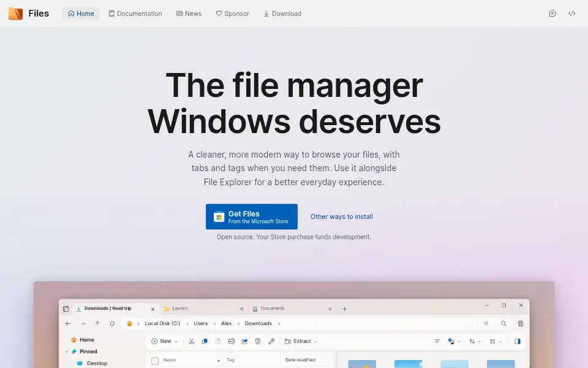Open the Extract dropdown

coord(301,342)
